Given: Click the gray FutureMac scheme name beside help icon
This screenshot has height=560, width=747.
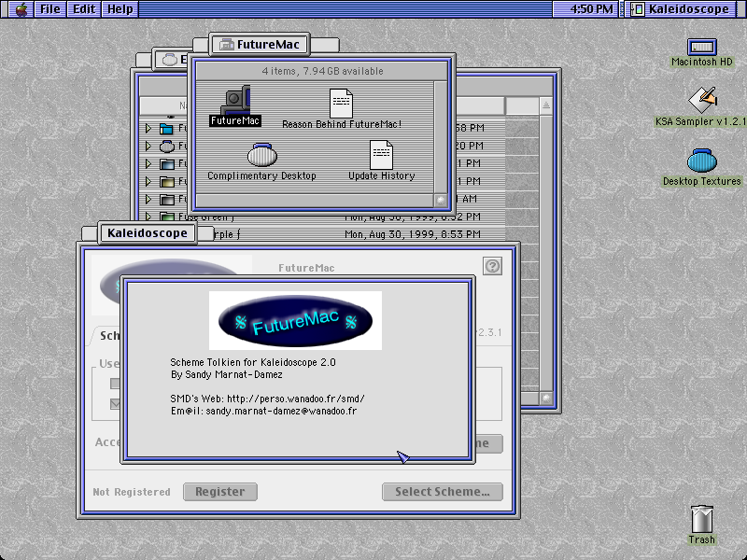Looking at the screenshot, I should (306, 268).
